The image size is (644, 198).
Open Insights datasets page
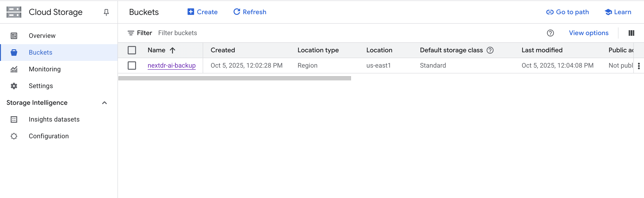click(x=54, y=119)
